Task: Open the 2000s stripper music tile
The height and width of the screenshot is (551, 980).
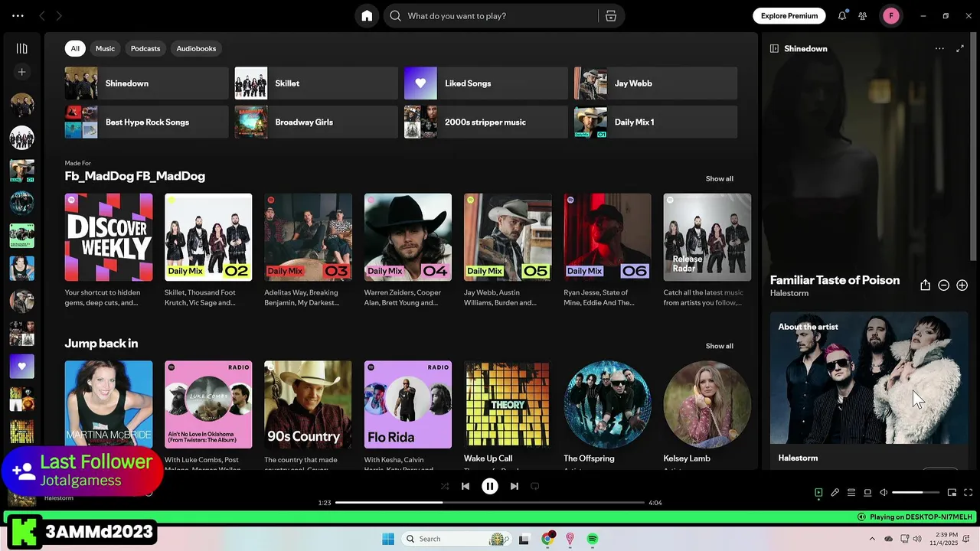Action: (x=486, y=122)
